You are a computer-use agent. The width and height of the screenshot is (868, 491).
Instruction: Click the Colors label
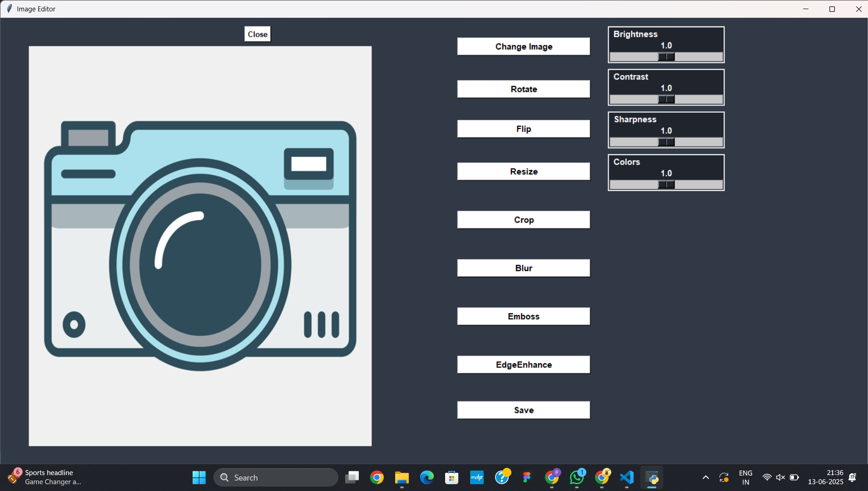(x=627, y=162)
